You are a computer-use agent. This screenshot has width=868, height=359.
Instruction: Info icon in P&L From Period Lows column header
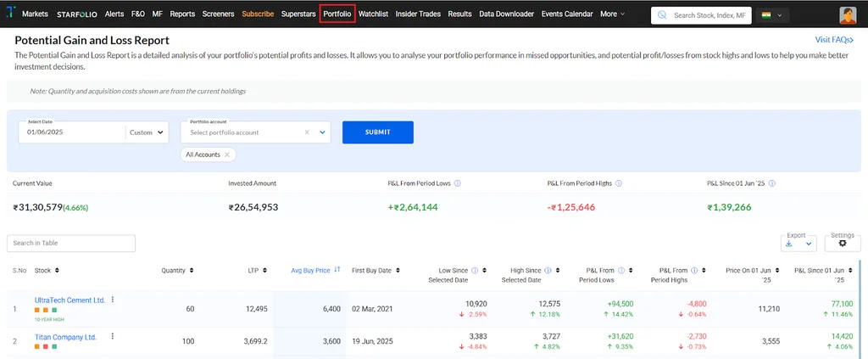(621, 271)
